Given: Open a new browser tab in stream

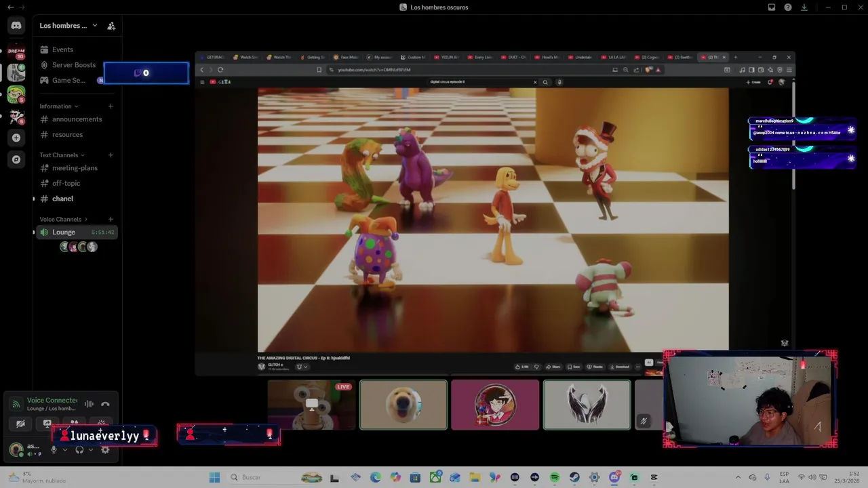Looking at the screenshot, I should pyautogui.click(x=736, y=57).
